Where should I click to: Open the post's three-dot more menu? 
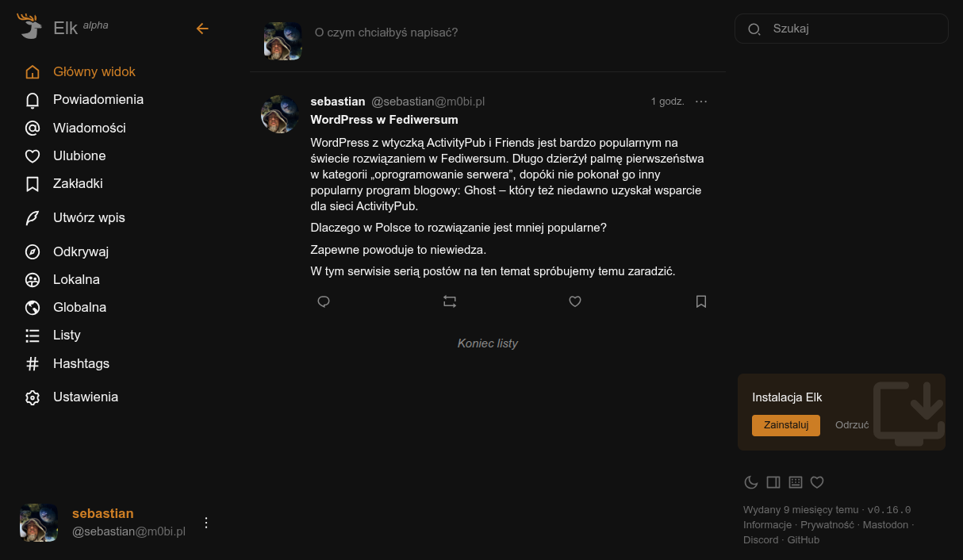[701, 102]
